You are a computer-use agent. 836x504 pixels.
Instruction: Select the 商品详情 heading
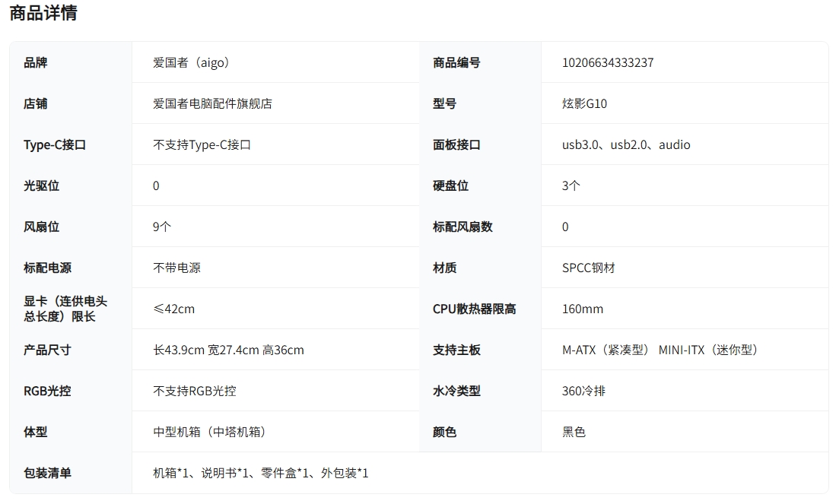(43, 13)
